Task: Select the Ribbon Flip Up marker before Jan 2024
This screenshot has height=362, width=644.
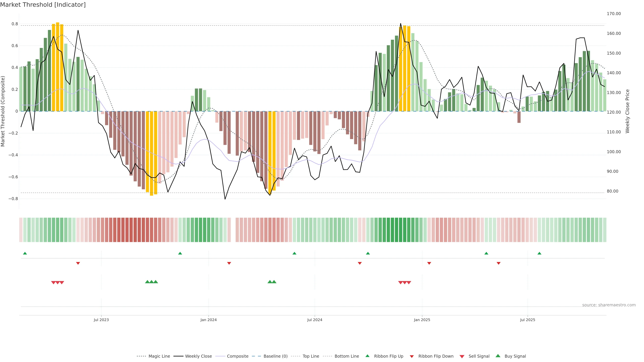Action: (x=180, y=253)
